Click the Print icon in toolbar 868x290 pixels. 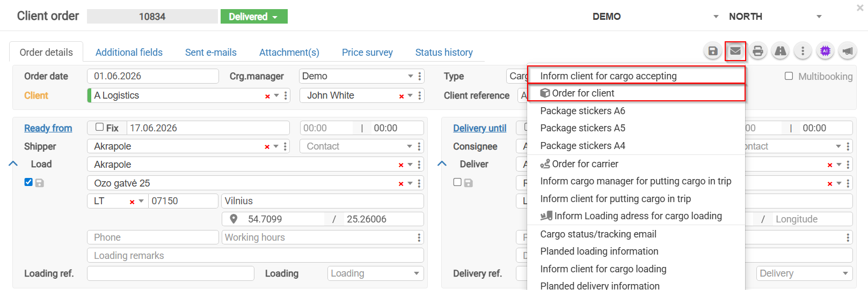758,51
